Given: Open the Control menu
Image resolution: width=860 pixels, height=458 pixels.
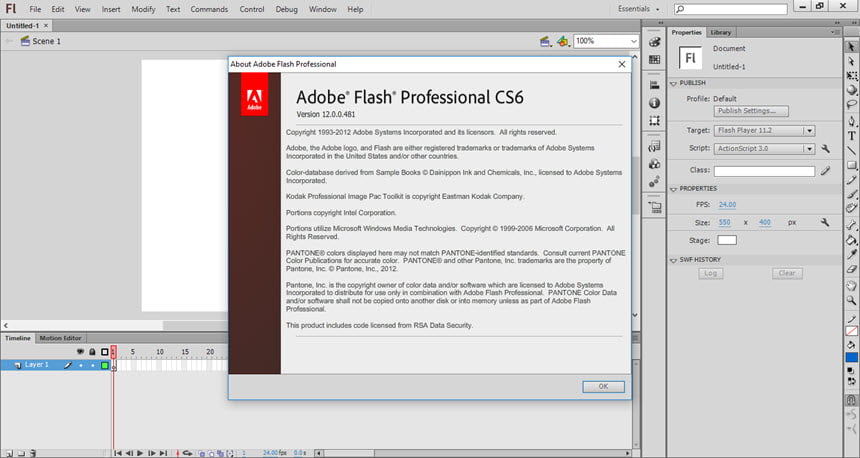Looking at the screenshot, I should click(252, 9).
